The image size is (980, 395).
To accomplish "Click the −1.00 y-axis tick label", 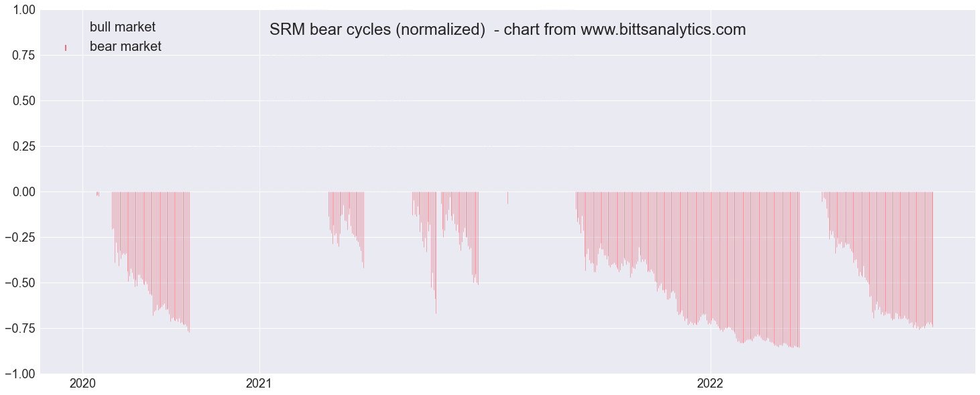I will point(19,374).
